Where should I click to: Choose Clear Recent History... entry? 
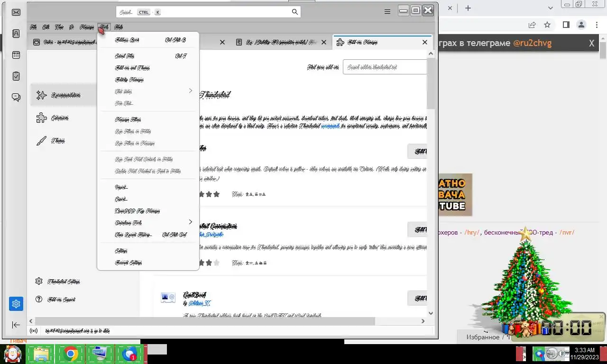click(x=148, y=235)
